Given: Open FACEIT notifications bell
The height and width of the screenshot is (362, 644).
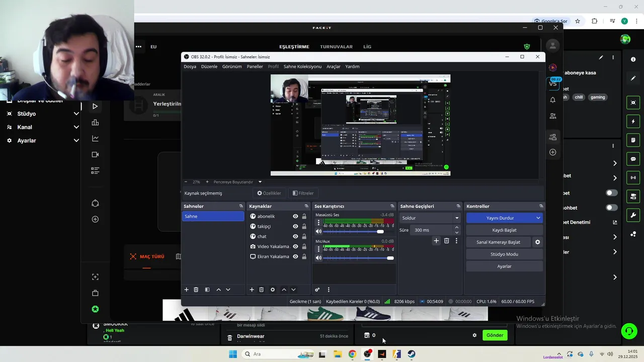Looking at the screenshot, I should click(552, 100).
